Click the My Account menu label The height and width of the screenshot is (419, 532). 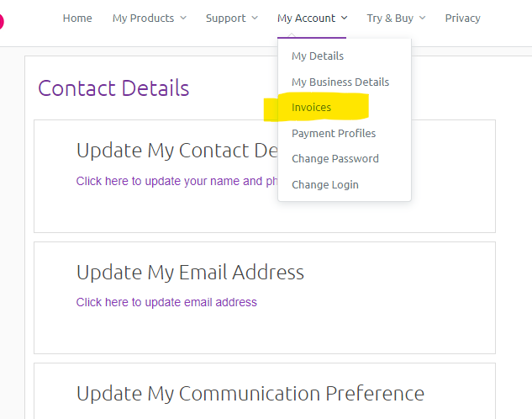306,18
